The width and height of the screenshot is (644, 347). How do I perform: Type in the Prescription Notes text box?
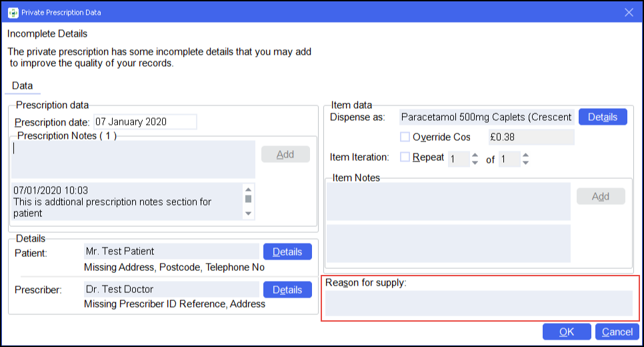click(133, 159)
